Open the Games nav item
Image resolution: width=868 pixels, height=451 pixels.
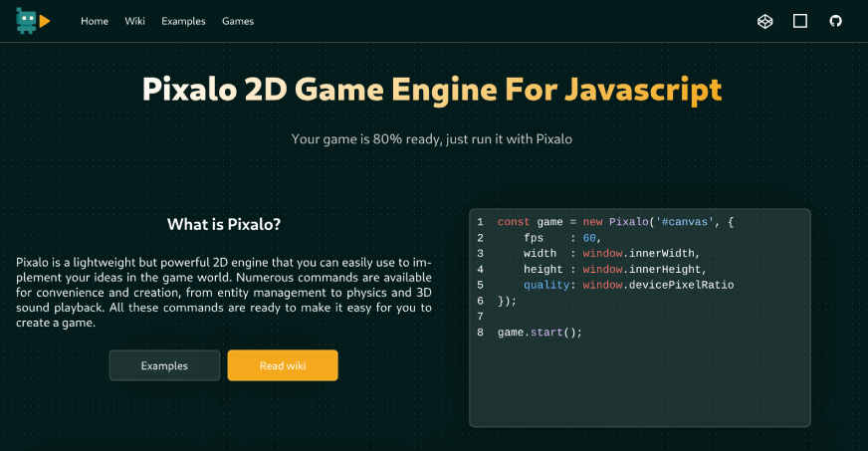(238, 21)
